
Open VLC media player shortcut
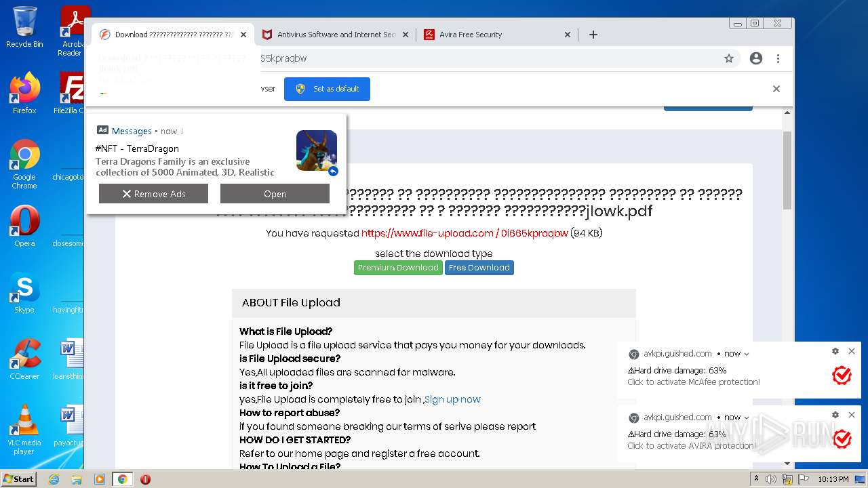pyautogui.click(x=24, y=430)
